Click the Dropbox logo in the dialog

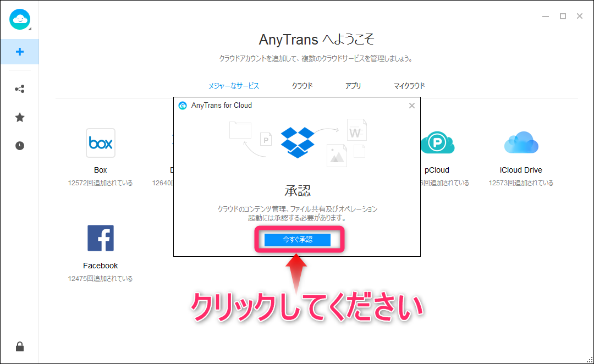point(298,142)
